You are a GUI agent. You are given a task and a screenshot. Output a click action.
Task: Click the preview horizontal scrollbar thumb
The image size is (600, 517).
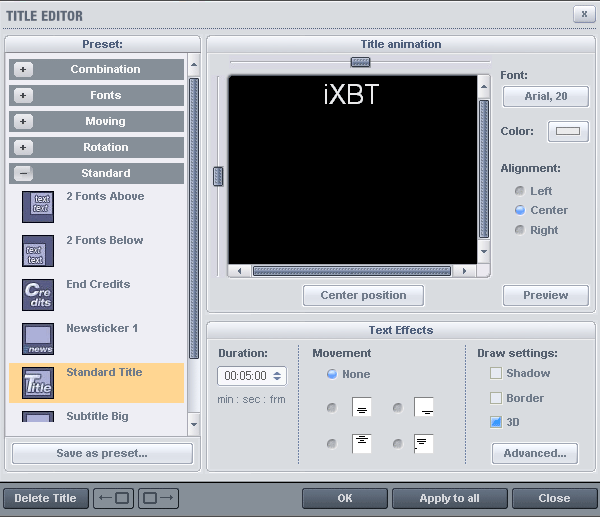352,271
